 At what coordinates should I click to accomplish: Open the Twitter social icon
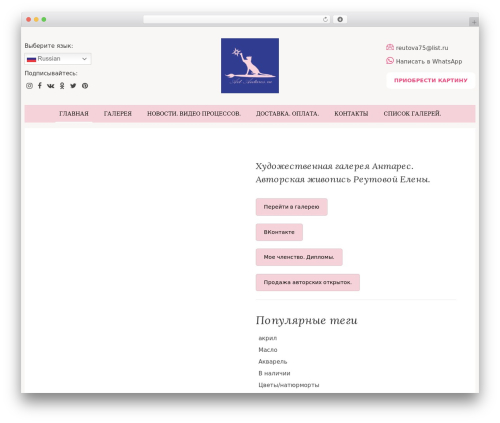[x=73, y=86]
